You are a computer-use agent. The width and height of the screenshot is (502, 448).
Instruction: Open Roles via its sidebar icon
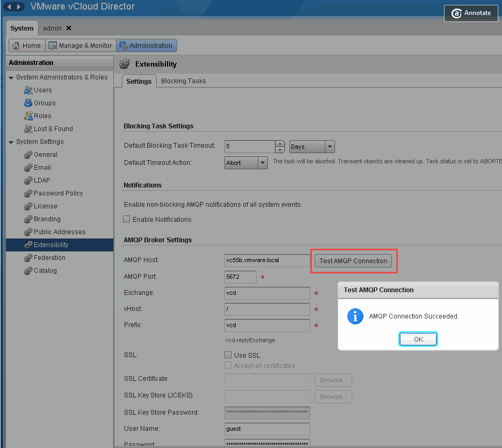click(x=28, y=116)
